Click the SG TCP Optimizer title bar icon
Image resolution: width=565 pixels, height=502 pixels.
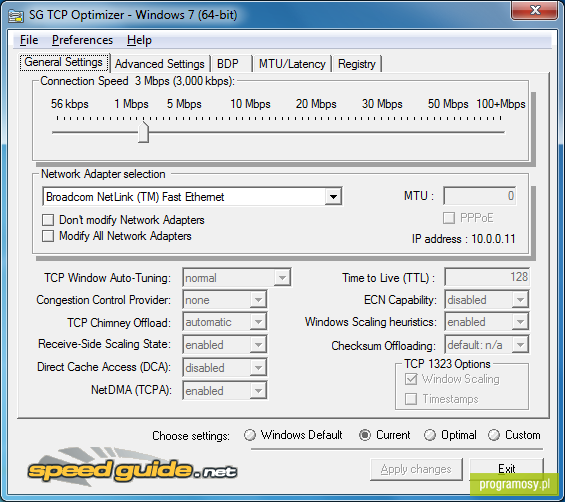tap(15, 15)
